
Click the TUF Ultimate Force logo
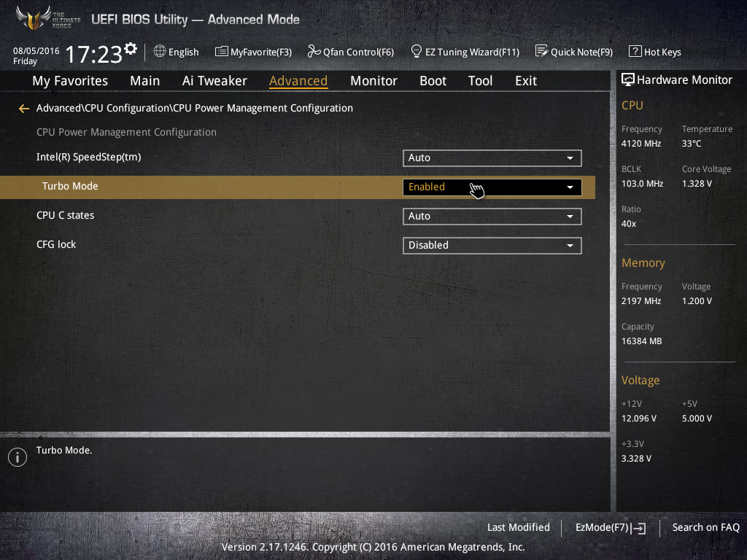[x=47, y=19]
